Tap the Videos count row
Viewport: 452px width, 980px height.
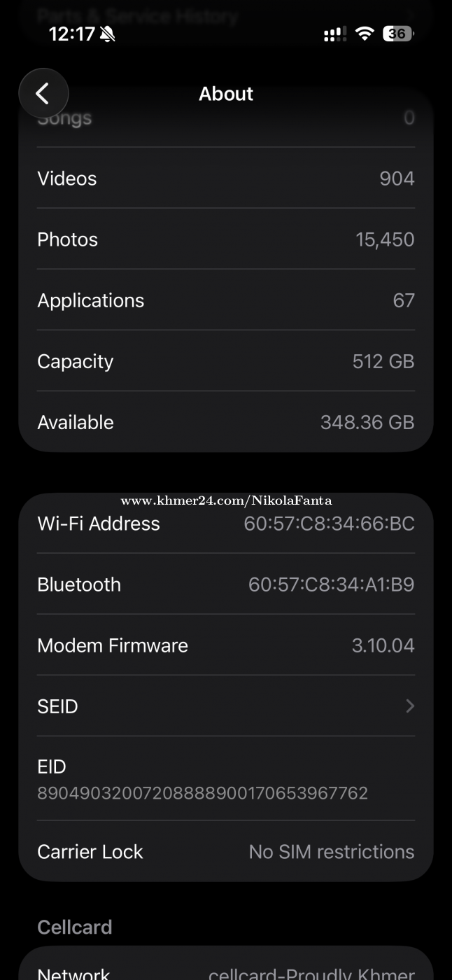point(225,178)
